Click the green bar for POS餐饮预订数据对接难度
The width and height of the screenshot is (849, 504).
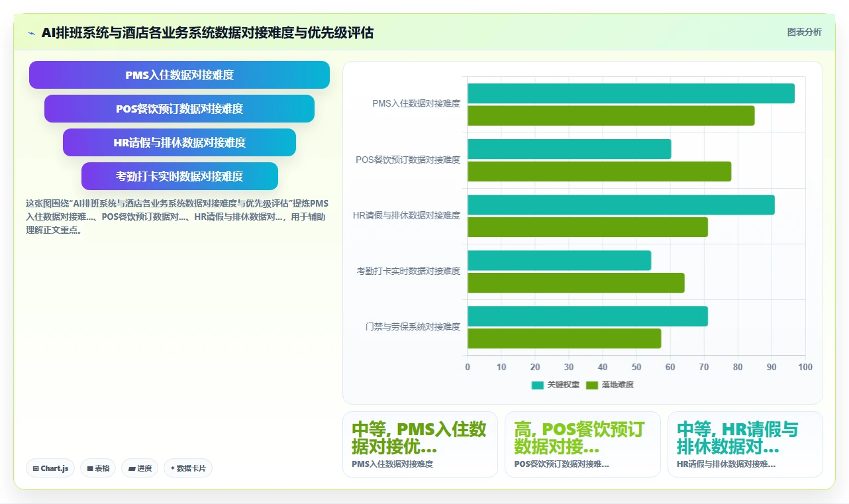599,172
